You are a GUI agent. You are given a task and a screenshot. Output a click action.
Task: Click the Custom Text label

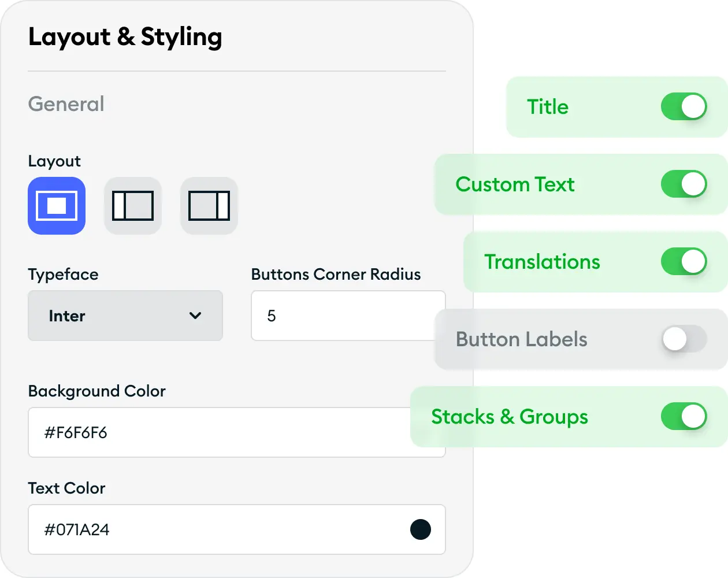point(515,184)
